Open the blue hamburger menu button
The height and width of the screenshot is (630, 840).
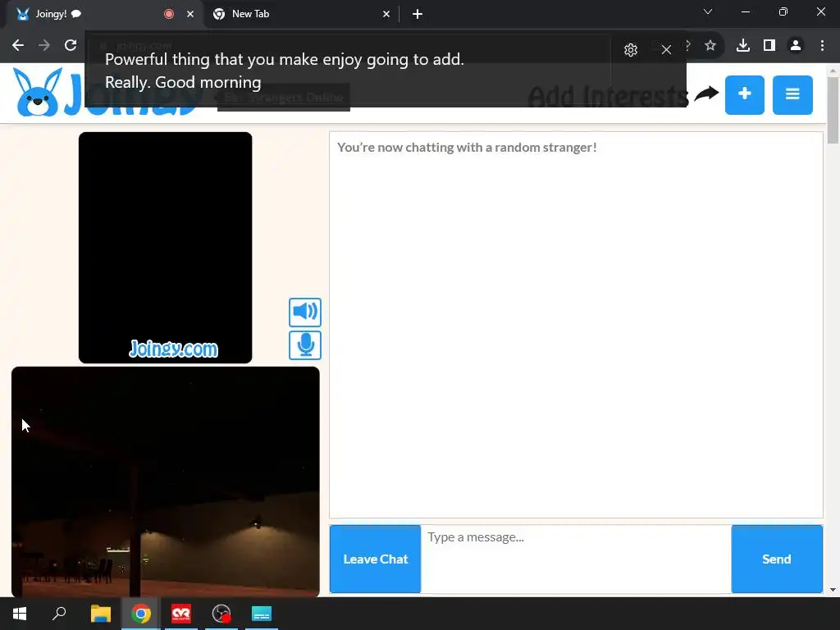pos(792,95)
